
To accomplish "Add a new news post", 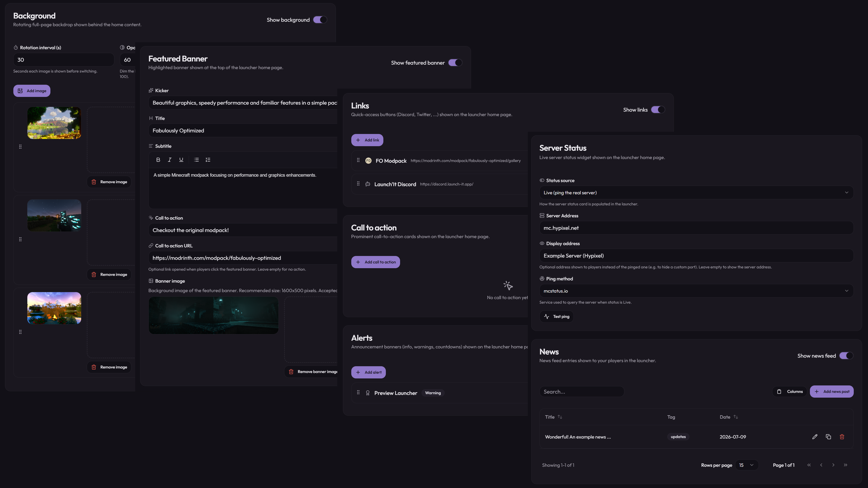I will point(832,391).
